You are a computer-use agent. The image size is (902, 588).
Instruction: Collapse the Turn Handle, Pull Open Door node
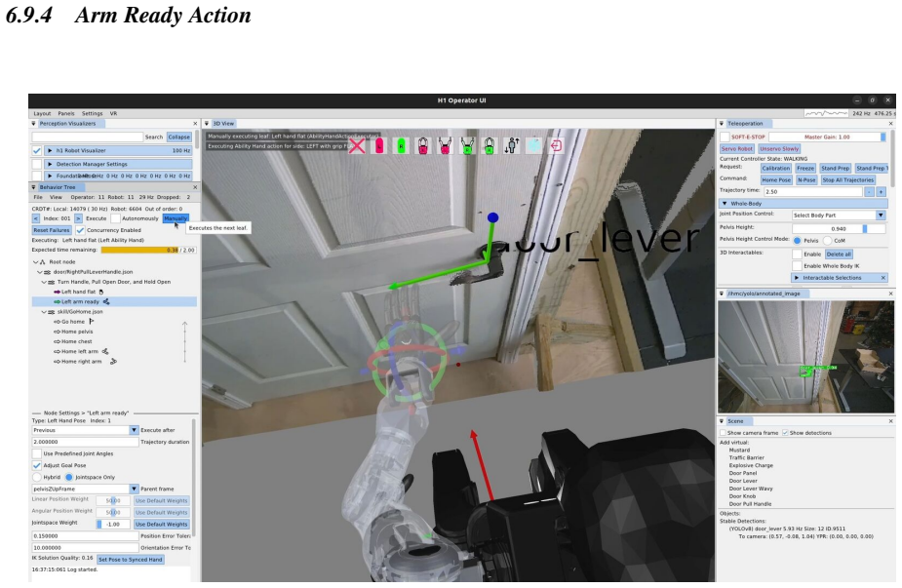[44, 282]
